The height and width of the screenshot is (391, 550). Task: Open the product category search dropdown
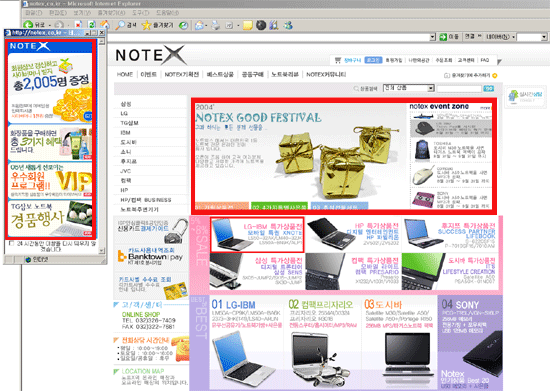[409, 88]
